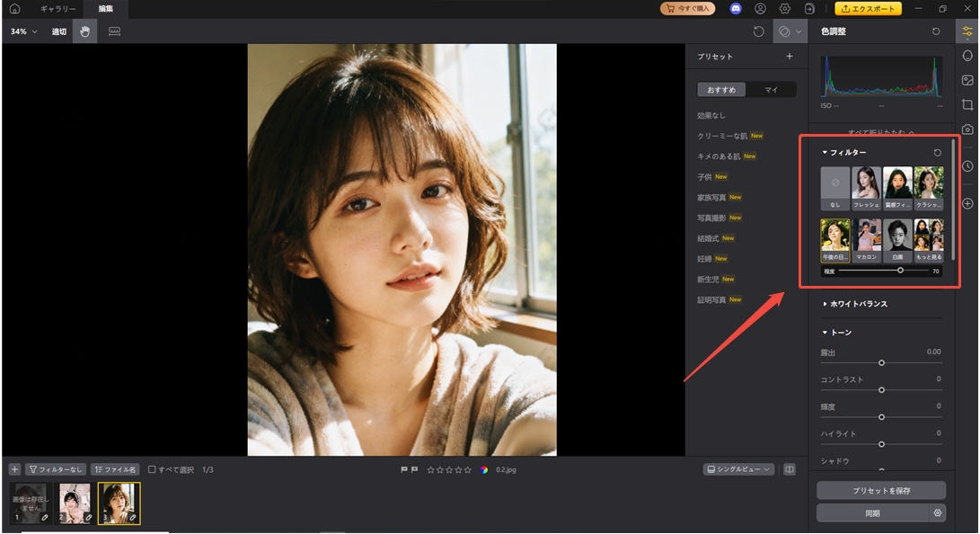
Task: Apply the 白黒 filter
Action: (x=897, y=236)
